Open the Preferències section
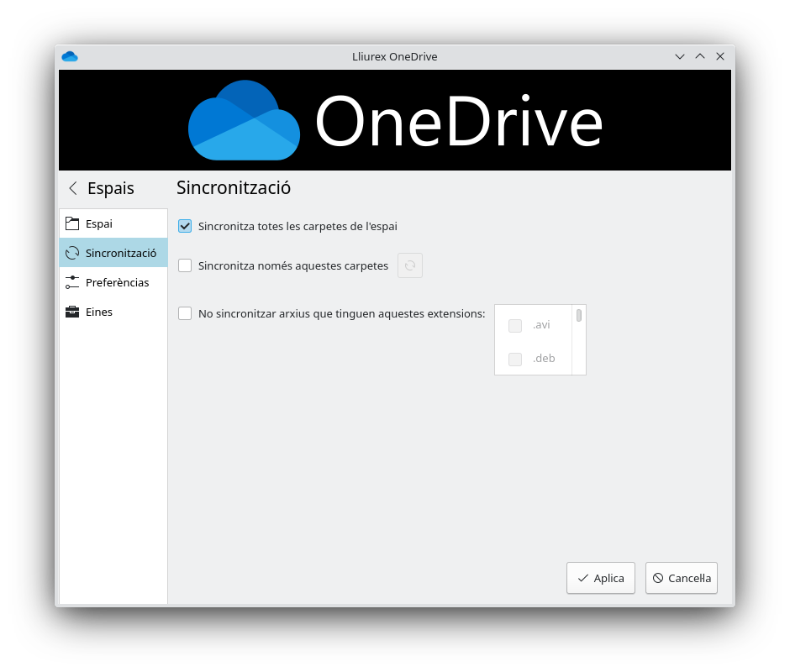 coord(117,282)
